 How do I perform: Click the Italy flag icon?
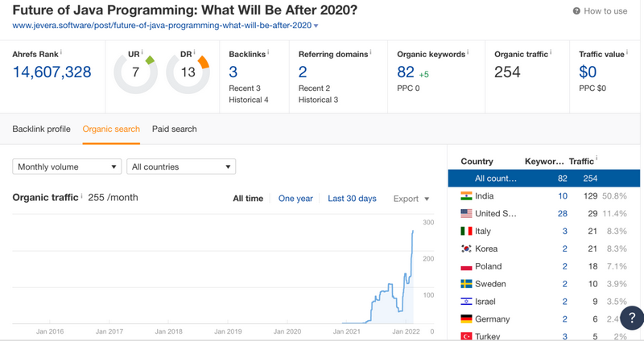(x=466, y=231)
